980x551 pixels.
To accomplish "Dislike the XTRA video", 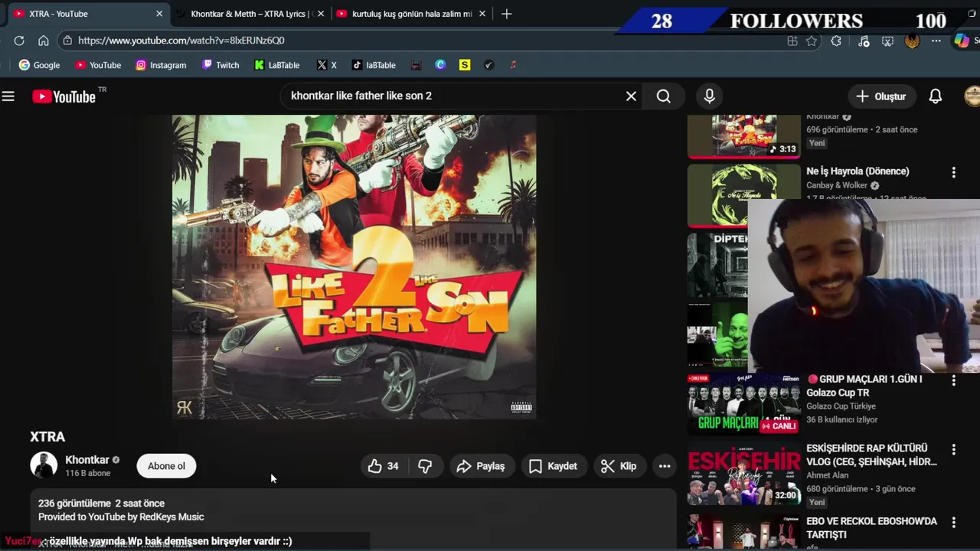I will pos(425,466).
